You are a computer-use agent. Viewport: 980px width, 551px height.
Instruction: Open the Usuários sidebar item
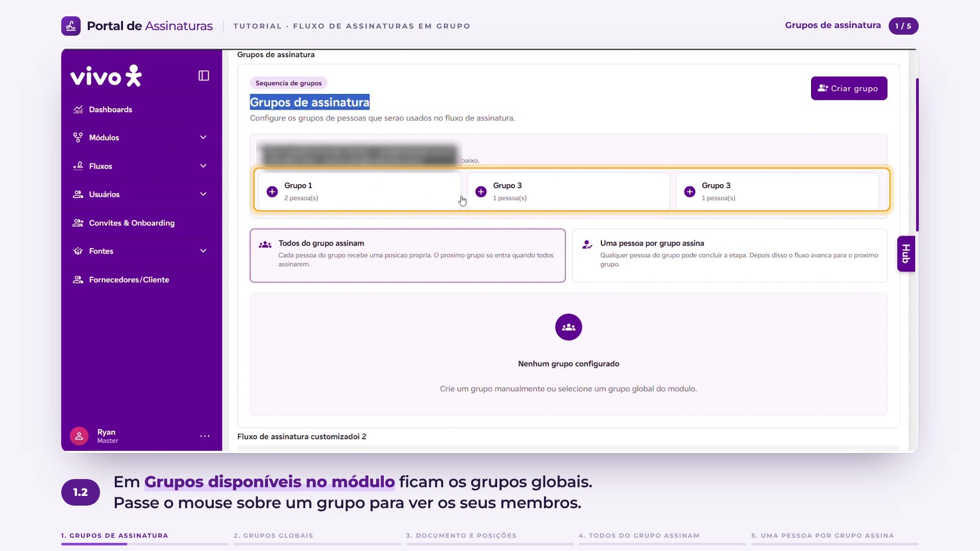pyautogui.click(x=141, y=194)
